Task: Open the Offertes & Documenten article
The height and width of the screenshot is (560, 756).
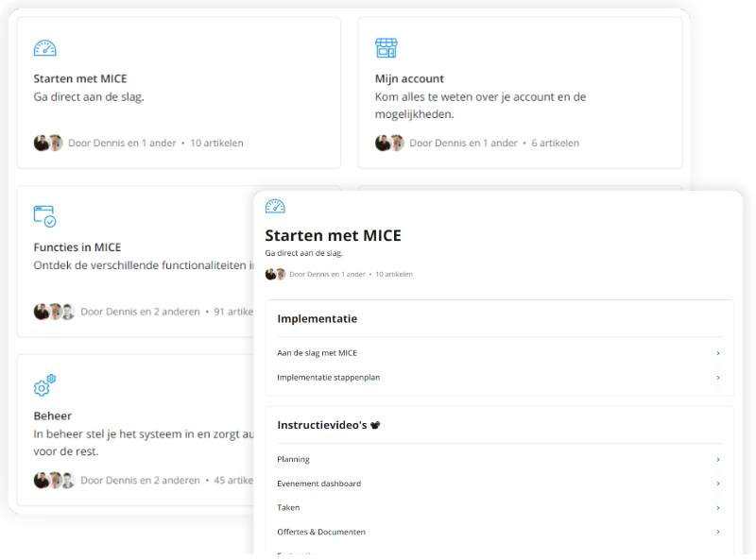Action: 321,532
